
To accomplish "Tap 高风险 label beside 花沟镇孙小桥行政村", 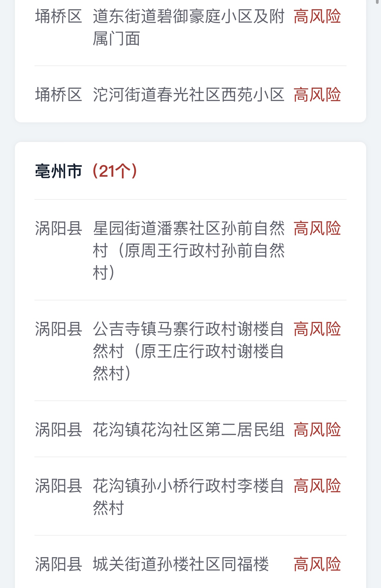I will 317,486.
